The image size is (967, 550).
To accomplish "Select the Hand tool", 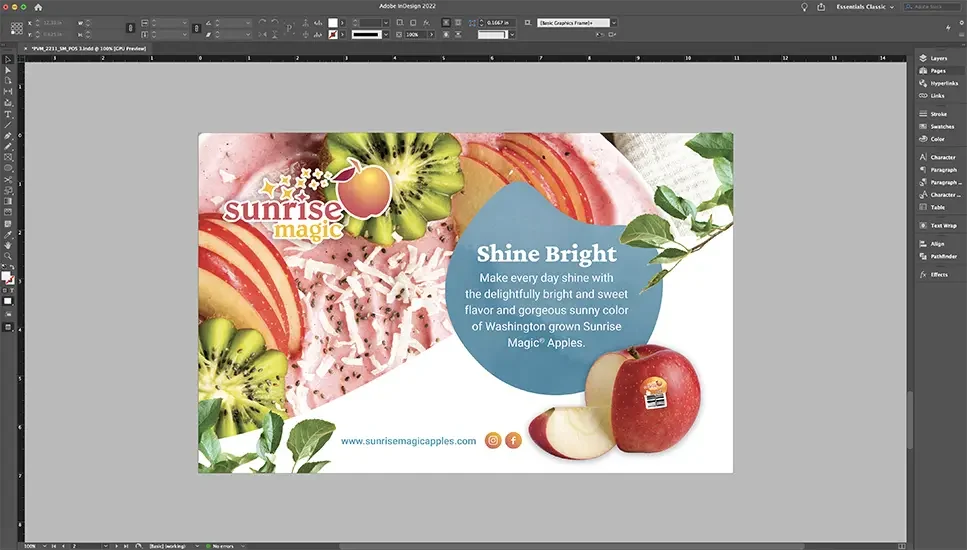I will [x=8, y=245].
